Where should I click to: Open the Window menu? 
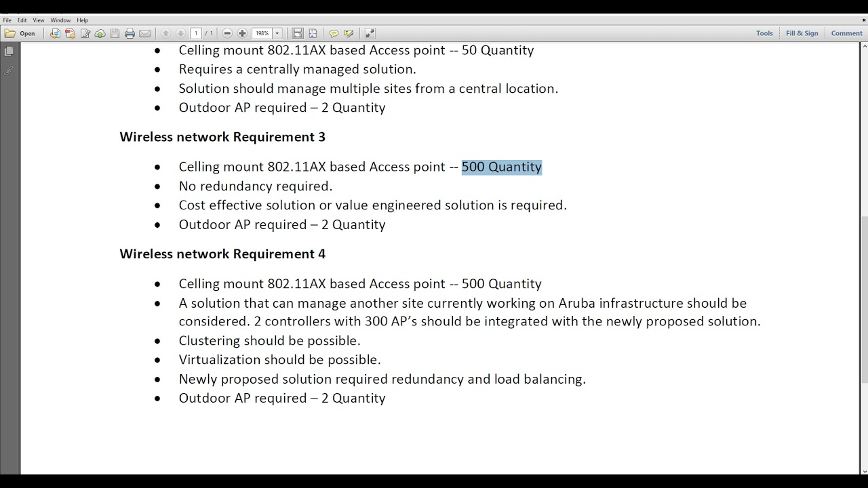pyautogui.click(x=60, y=20)
